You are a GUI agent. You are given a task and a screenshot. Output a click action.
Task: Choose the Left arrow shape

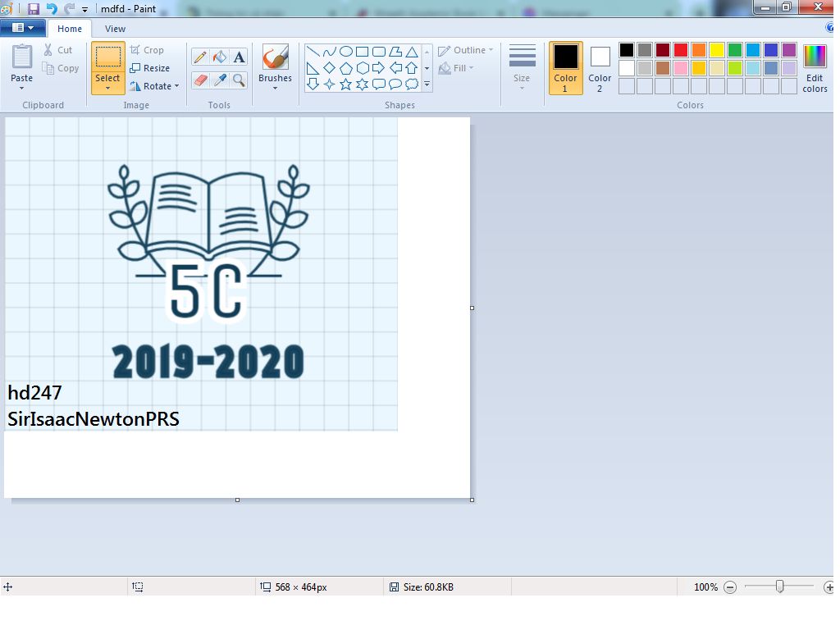coord(395,68)
